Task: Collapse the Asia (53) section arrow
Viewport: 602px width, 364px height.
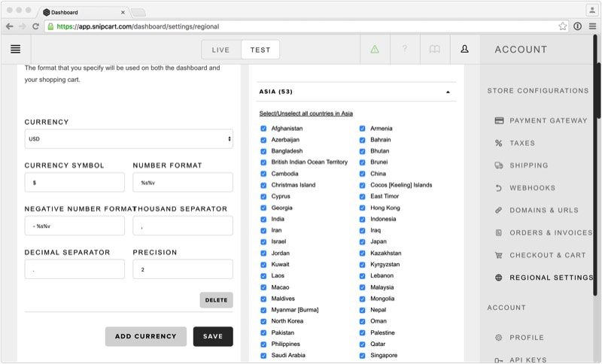Action: [x=448, y=92]
